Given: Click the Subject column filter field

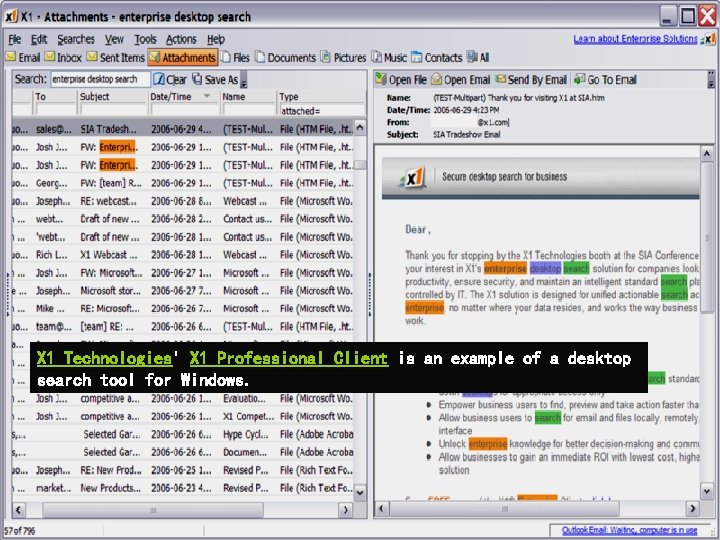Looking at the screenshot, I should [113, 110].
